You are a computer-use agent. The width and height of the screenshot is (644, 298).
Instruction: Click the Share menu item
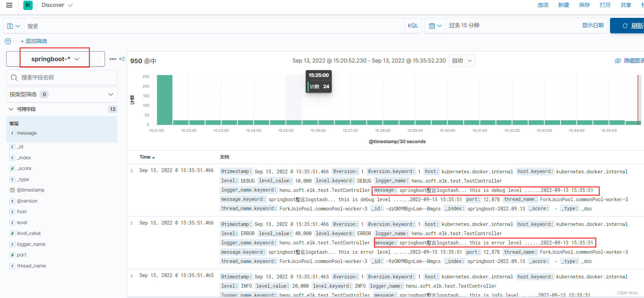[626, 5]
